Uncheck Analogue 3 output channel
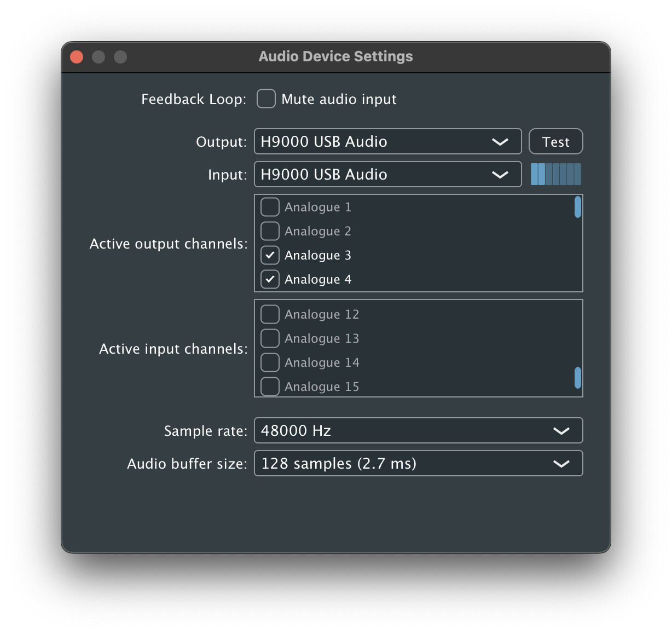Image resolution: width=672 pixels, height=634 pixels. 270,256
